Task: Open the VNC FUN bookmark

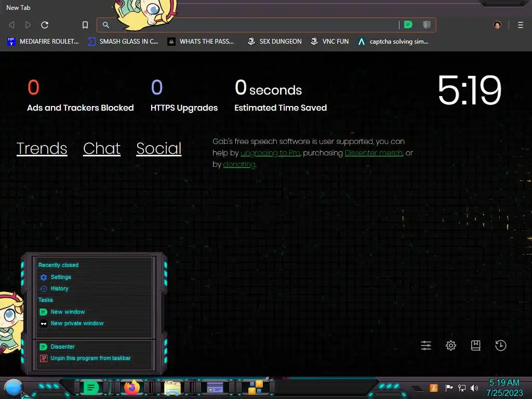Action: coord(330,42)
